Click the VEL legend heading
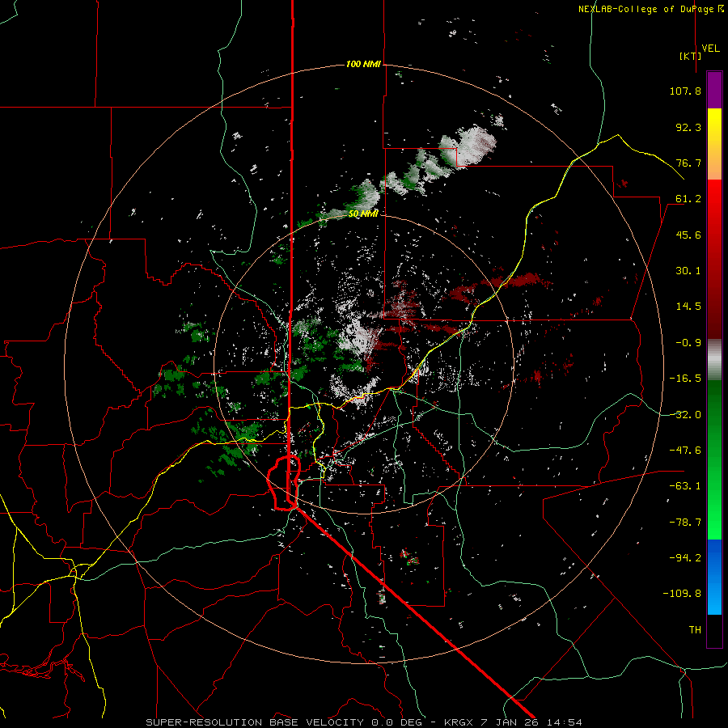 [x=710, y=48]
